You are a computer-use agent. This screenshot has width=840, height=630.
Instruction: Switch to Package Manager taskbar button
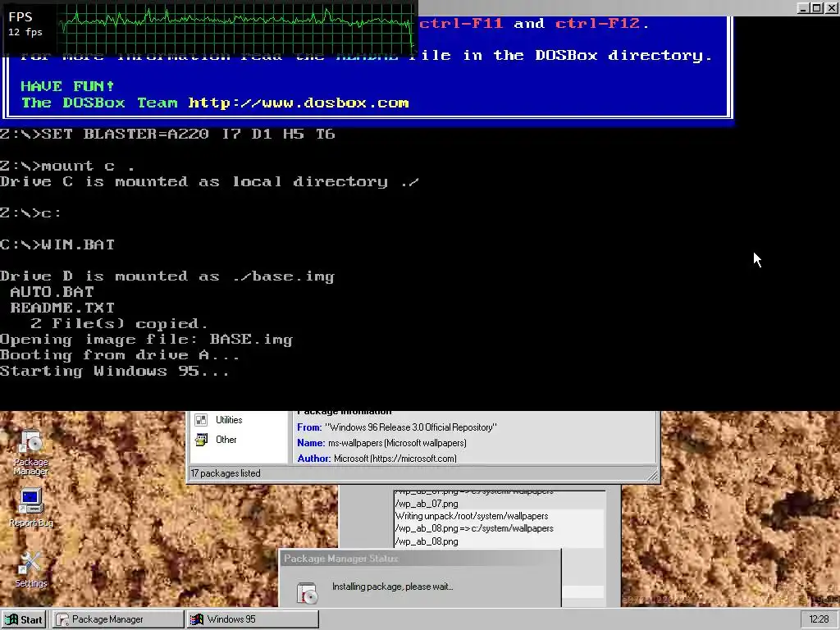coord(118,619)
